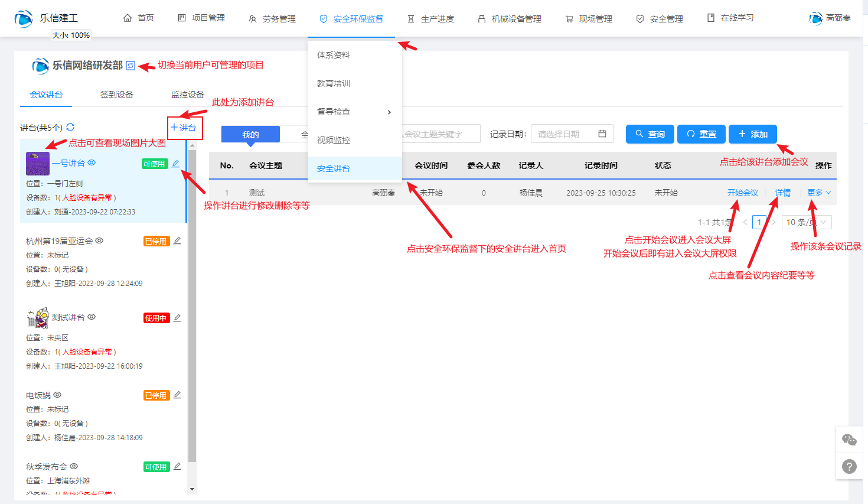Click the edit pencil for 一号讲台
Screen dimensions: 868x504
click(x=175, y=164)
